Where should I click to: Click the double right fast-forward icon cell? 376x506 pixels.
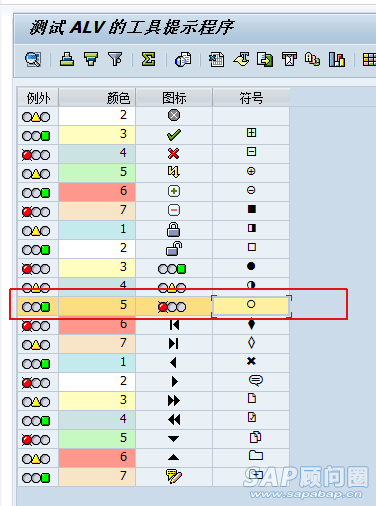(x=174, y=400)
